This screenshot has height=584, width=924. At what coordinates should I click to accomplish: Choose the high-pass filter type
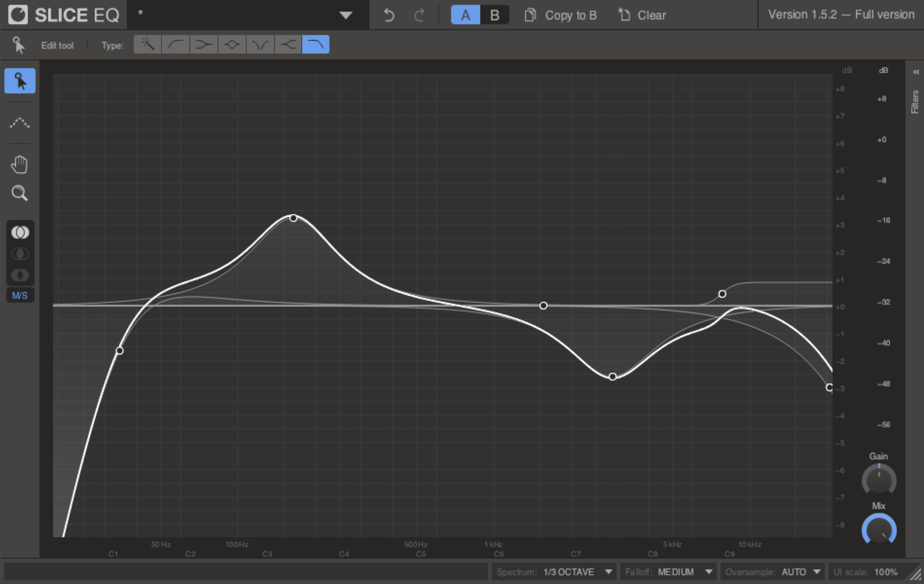(x=175, y=45)
